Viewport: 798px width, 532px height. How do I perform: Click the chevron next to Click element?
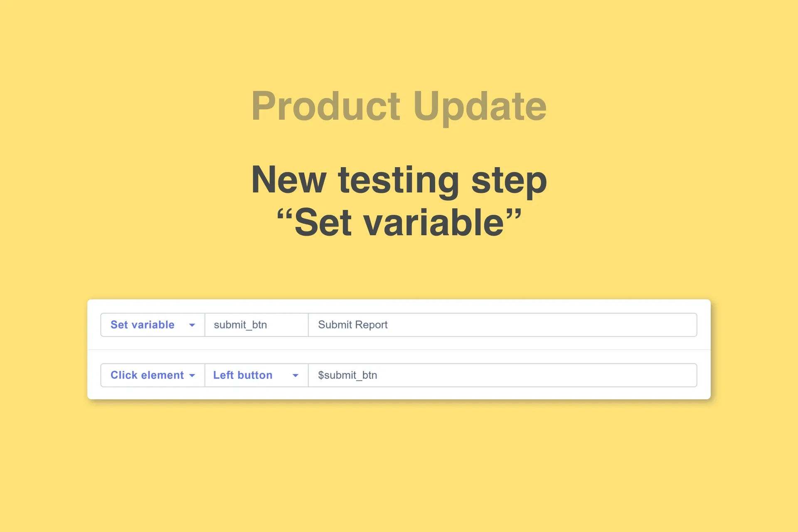click(x=192, y=375)
